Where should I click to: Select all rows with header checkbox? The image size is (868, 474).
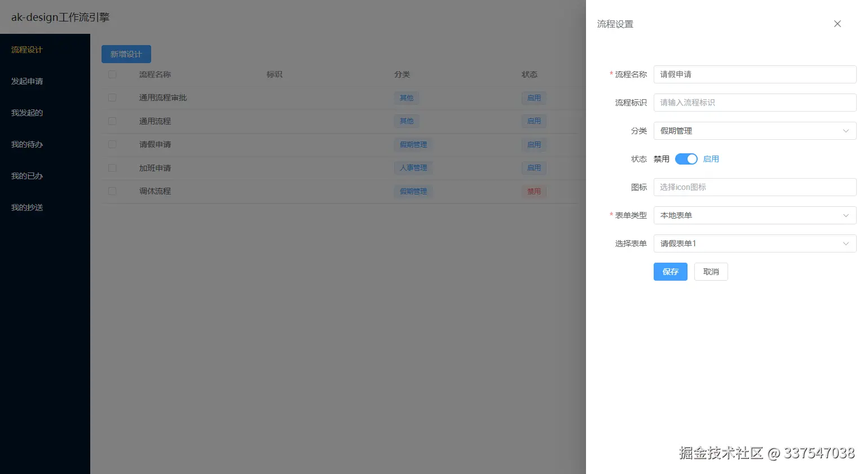[112, 74]
